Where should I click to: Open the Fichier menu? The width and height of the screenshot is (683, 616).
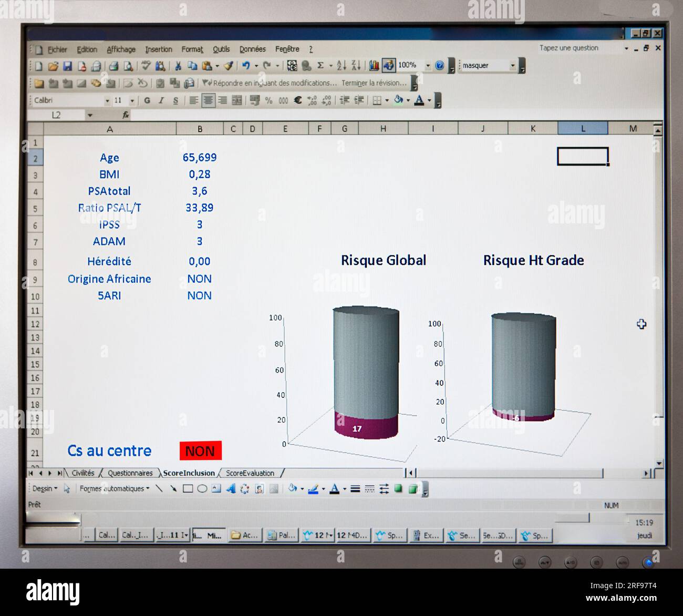[57, 49]
